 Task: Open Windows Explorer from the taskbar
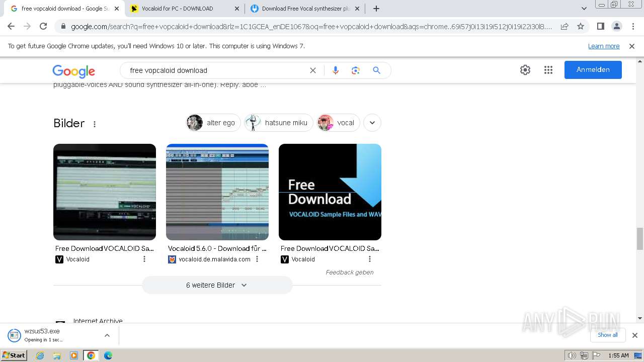pos(57,355)
